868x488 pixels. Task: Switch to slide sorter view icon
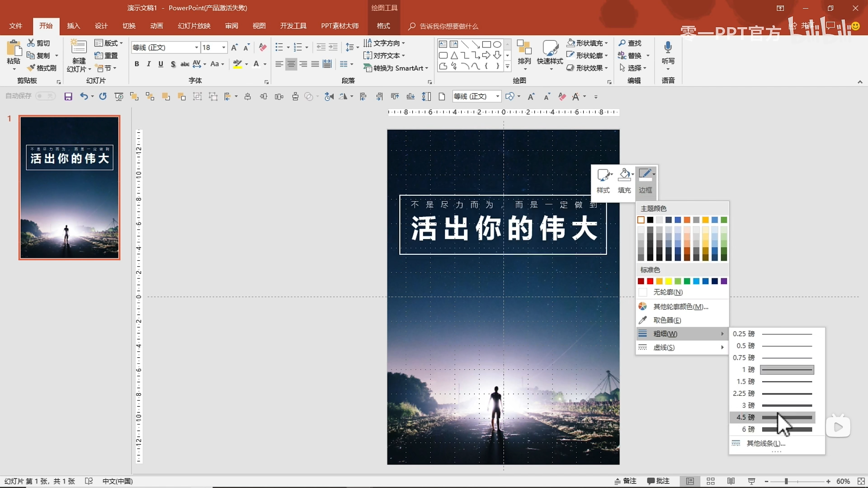click(x=711, y=481)
